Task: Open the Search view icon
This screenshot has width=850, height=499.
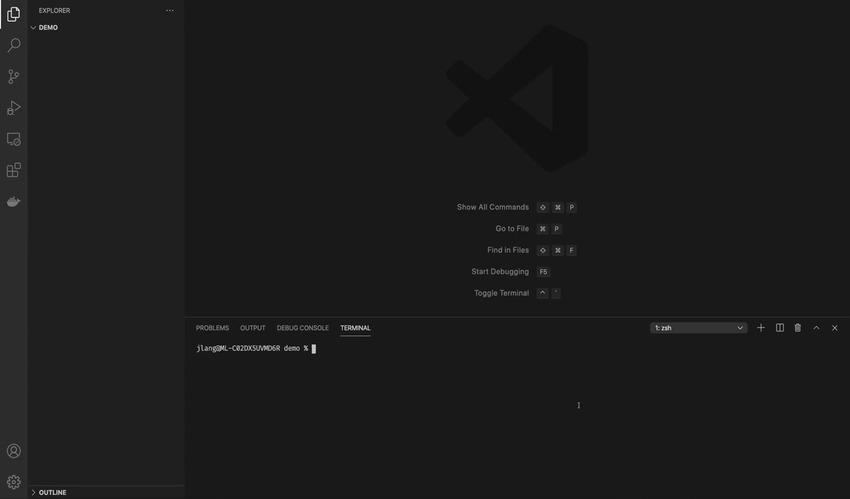Action: tap(14, 45)
